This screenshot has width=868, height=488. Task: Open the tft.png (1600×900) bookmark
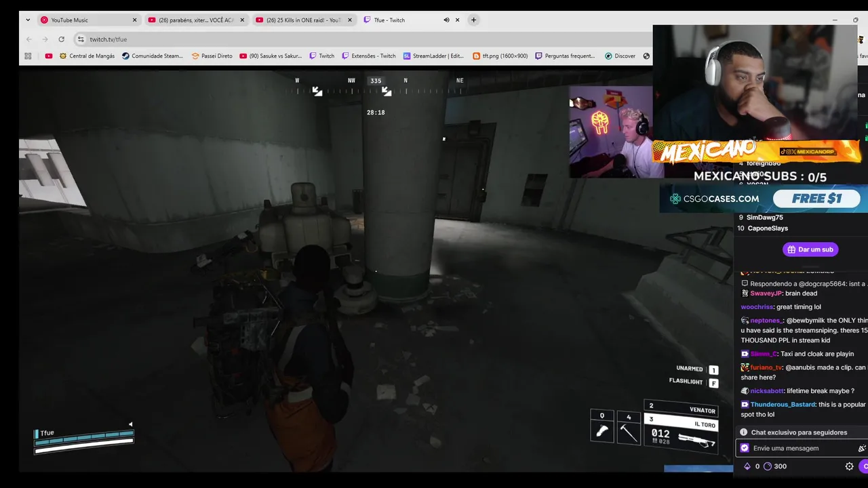[500, 56]
